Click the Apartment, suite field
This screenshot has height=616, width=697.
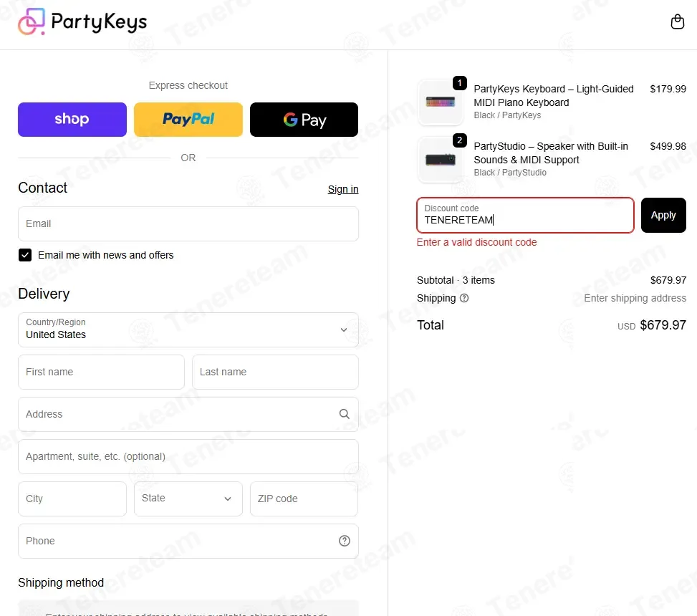click(188, 456)
